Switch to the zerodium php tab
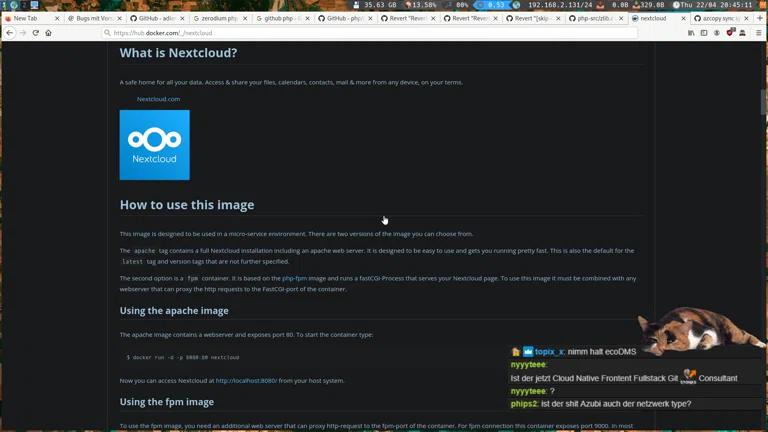This screenshot has width=768, height=432. click(x=219, y=18)
